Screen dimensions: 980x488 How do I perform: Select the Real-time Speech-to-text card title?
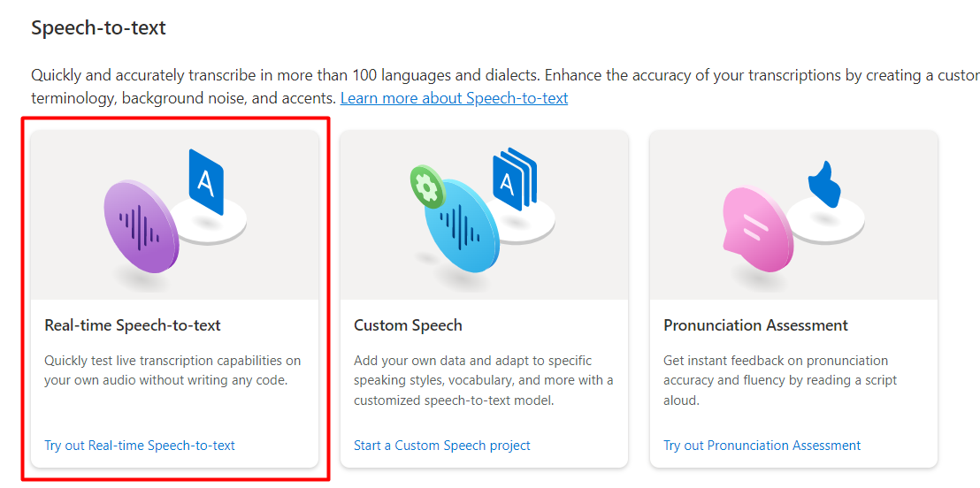pyautogui.click(x=133, y=325)
